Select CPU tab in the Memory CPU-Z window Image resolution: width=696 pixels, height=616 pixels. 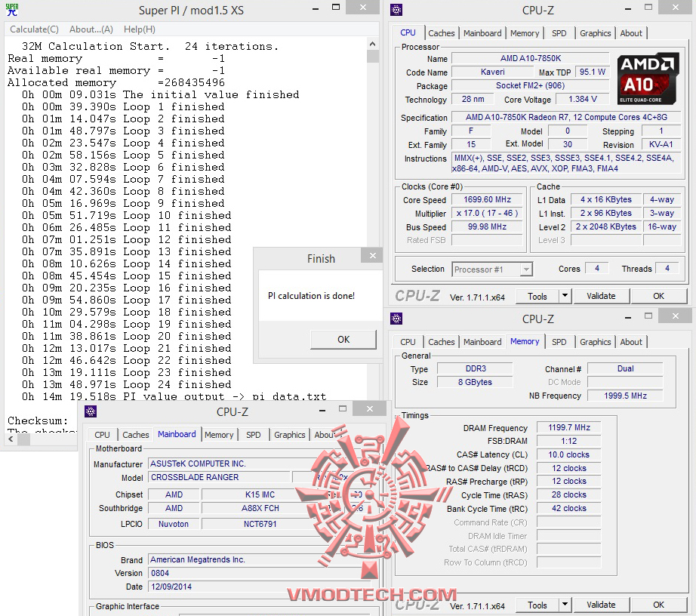(408, 342)
